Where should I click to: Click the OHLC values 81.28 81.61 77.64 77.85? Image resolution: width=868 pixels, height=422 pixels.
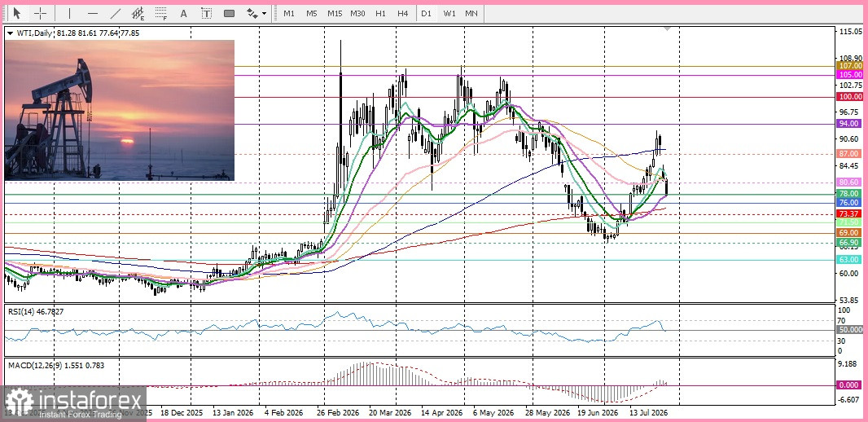point(98,33)
